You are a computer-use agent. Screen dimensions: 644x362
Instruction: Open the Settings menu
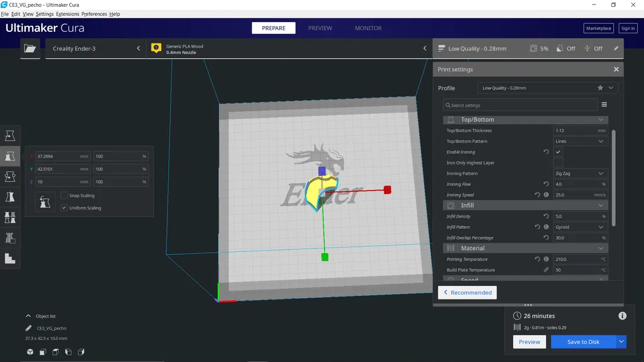(45, 14)
